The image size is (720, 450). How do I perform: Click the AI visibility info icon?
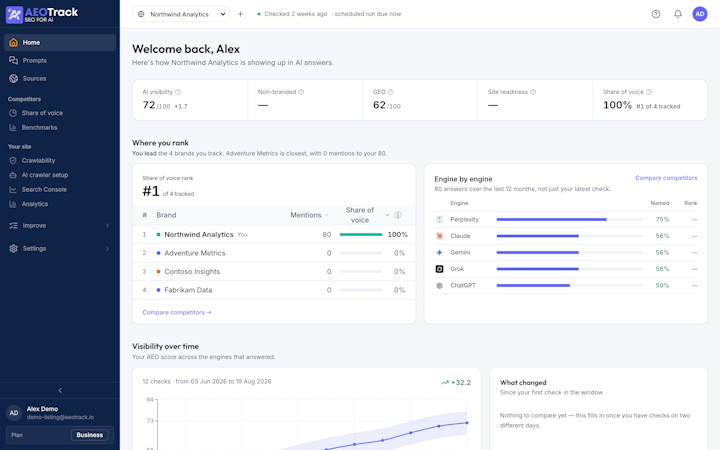click(x=178, y=92)
